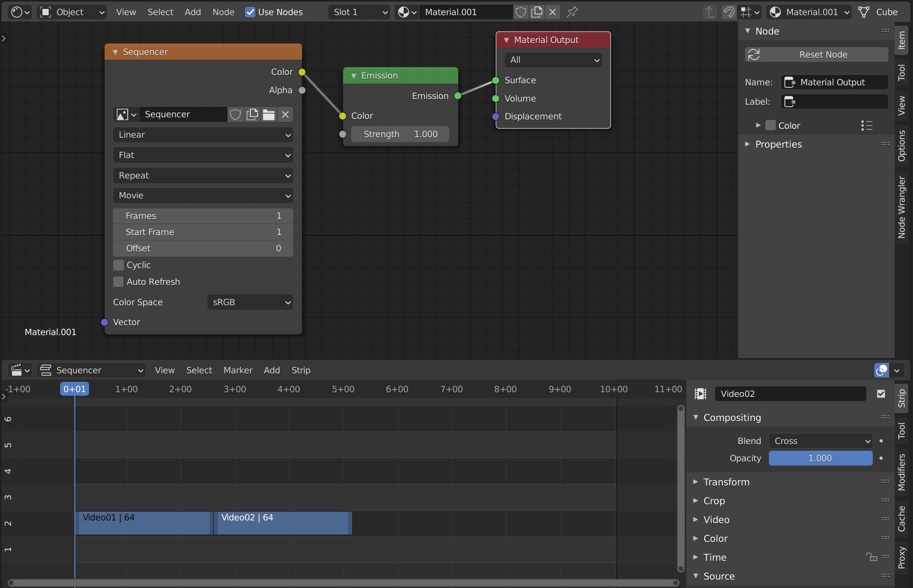The image size is (913, 588).
Task: Click the Reset Node refresh icon
Action: (x=754, y=54)
